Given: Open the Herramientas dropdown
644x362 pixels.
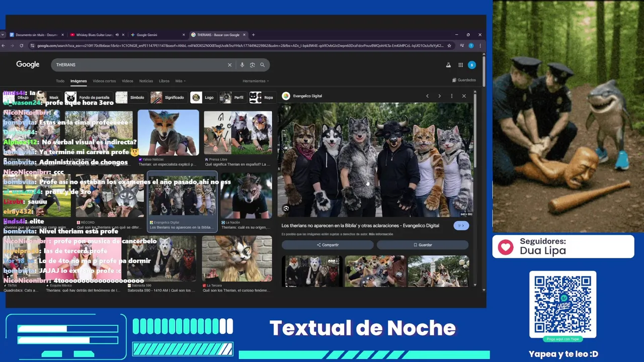Looking at the screenshot, I should 256,81.
